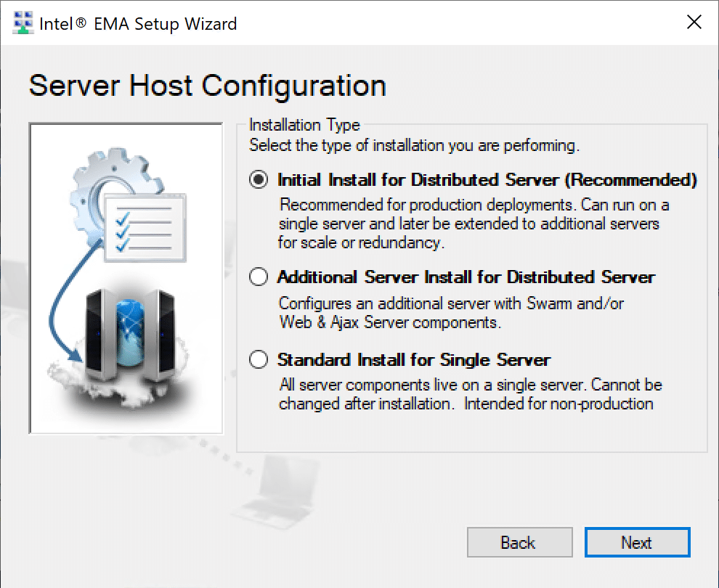This screenshot has width=719, height=588.
Task: Close the Intel EMA Setup Wizard
Action: 694,22
